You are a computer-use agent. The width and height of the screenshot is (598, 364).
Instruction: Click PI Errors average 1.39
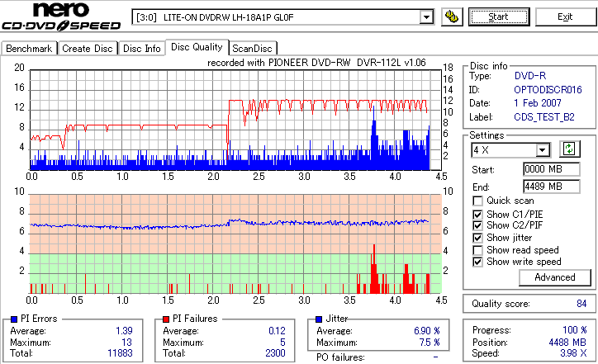point(124,331)
